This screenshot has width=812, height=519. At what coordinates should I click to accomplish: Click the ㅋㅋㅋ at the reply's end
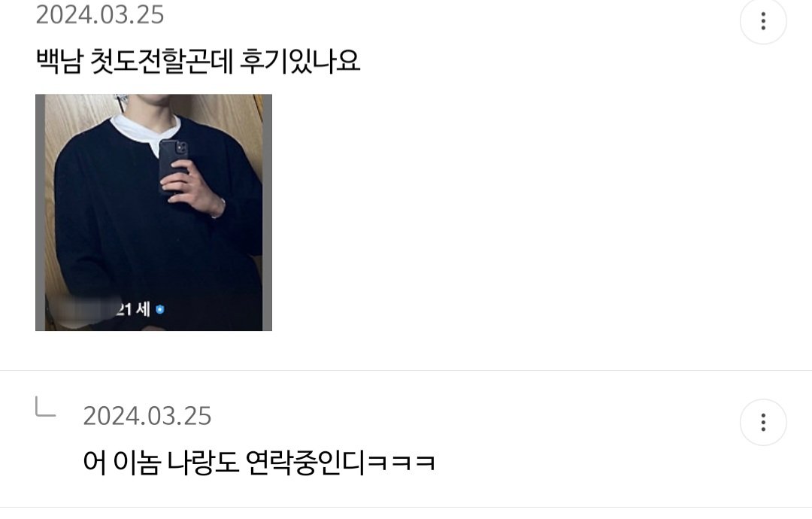(x=401, y=463)
